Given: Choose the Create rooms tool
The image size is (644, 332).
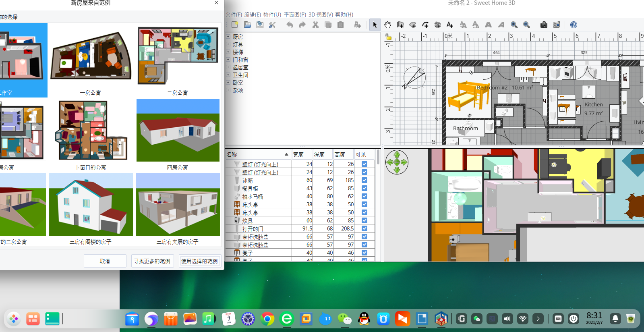Looking at the screenshot, I should coord(412,25).
